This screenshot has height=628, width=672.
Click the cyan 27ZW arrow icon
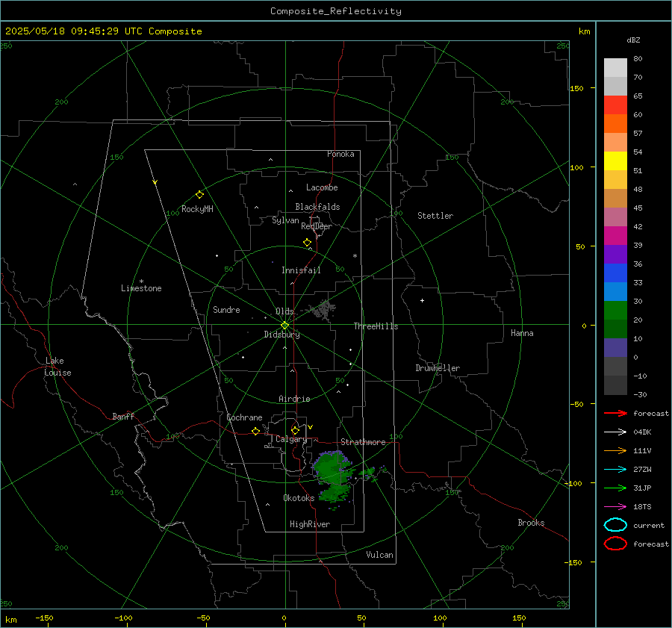point(615,470)
